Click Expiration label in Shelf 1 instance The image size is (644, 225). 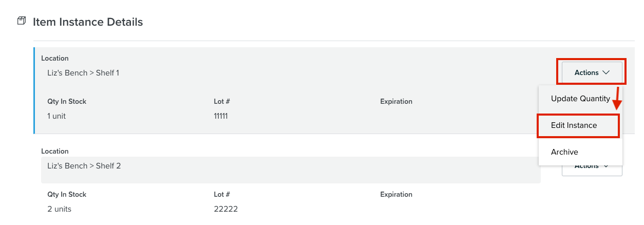[x=396, y=101]
